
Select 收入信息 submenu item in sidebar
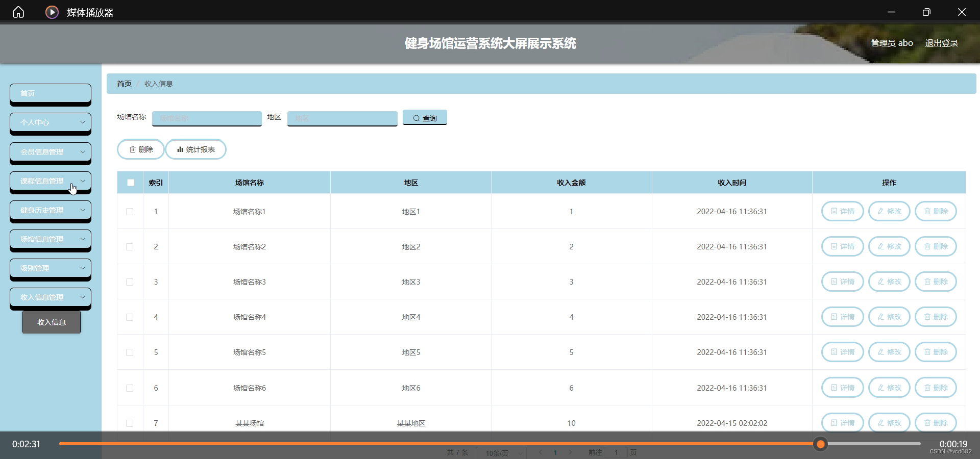[x=51, y=322]
